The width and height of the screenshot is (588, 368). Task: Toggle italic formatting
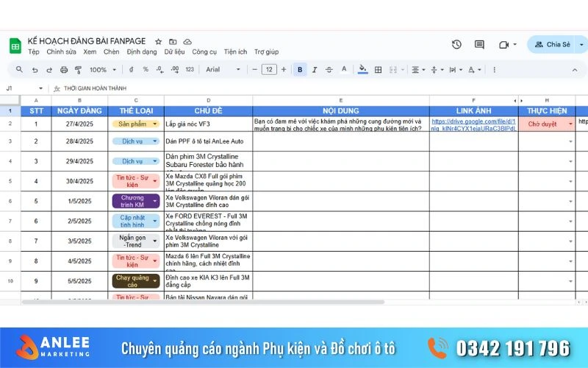point(315,70)
